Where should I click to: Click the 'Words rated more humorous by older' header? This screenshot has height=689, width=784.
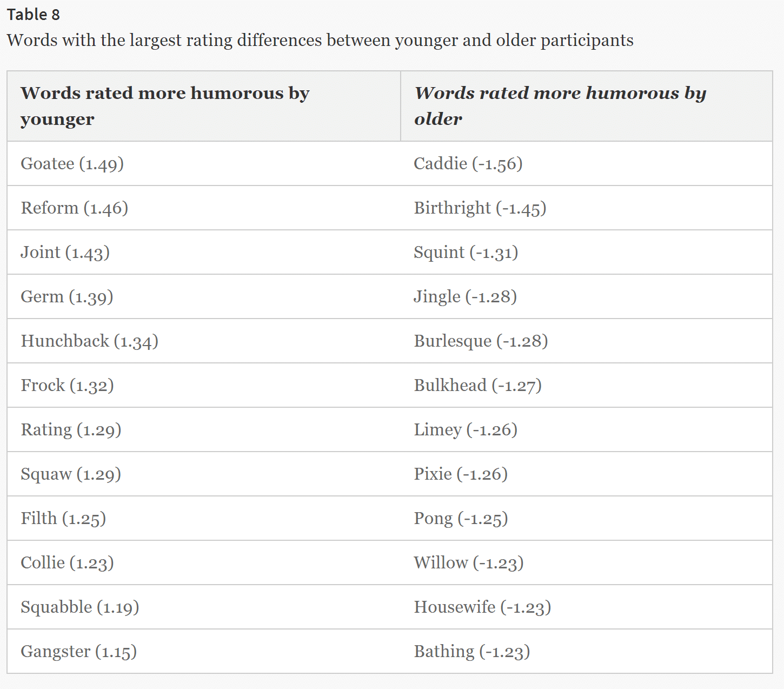(560, 106)
